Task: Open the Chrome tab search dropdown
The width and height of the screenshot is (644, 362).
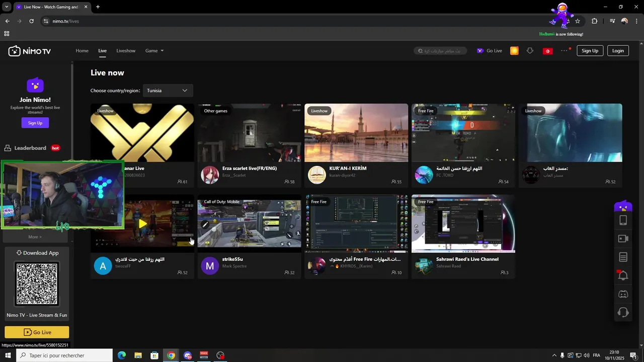Action: (x=7, y=7)
